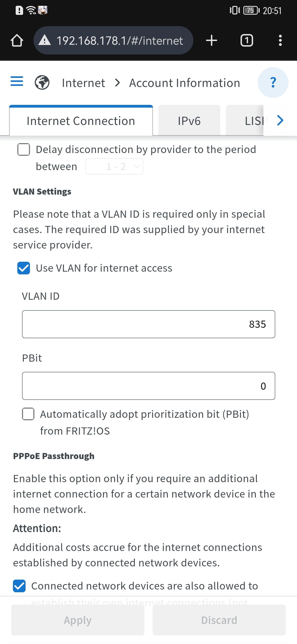The image size is (297, 644).
Task: Open the help question mark button
Action: point(273,83)
